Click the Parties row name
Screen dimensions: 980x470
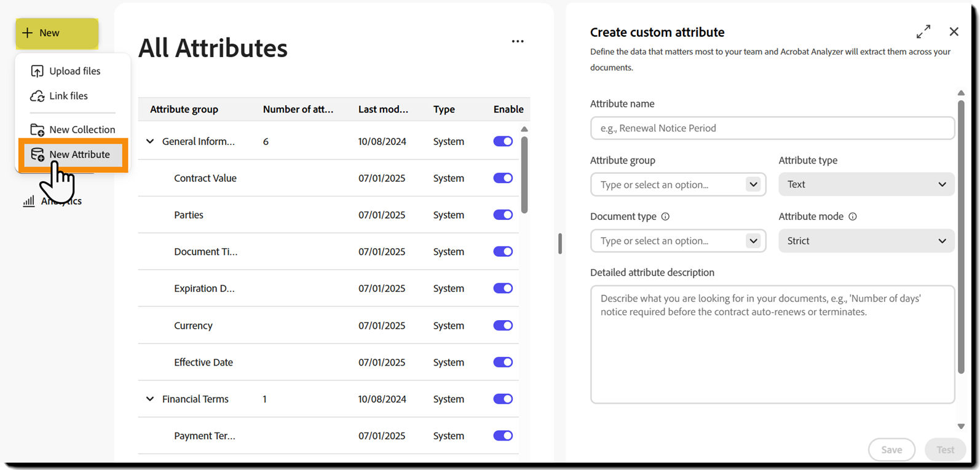189,215
